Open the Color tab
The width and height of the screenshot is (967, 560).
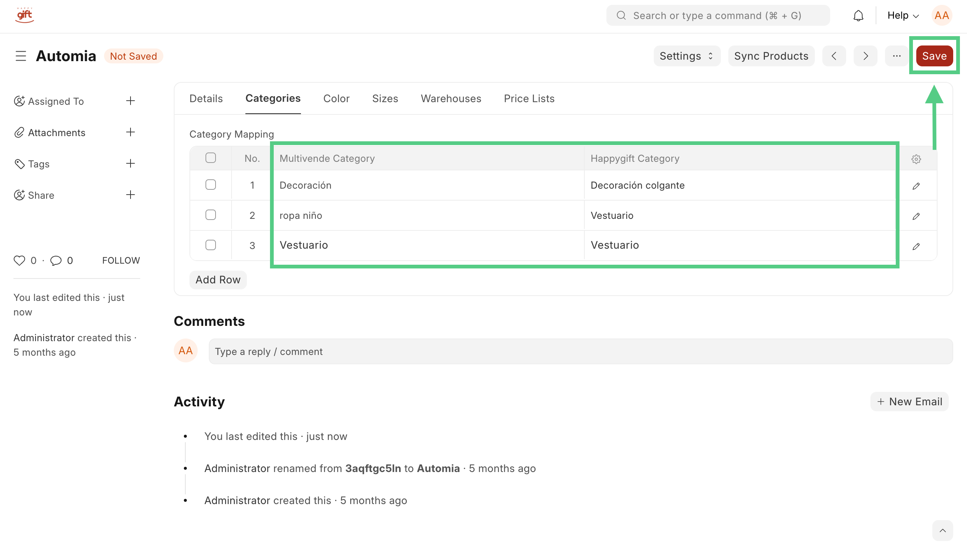coord(336,98)
